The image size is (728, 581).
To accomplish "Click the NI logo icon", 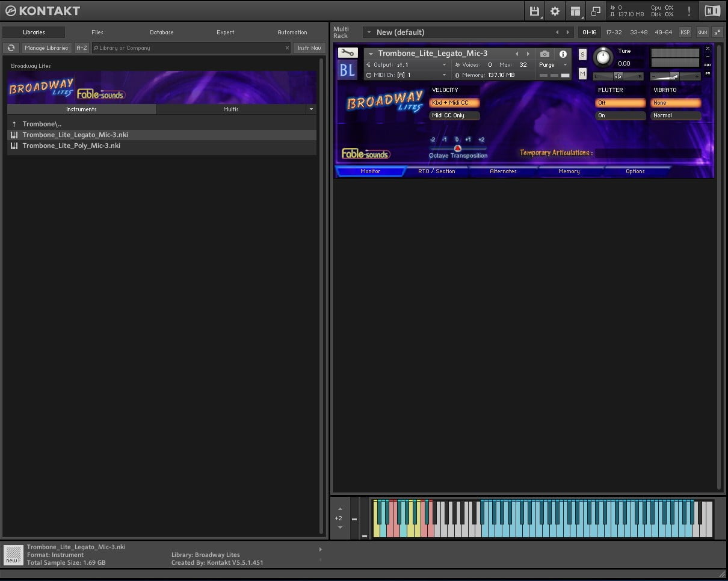I will point(712,11).
